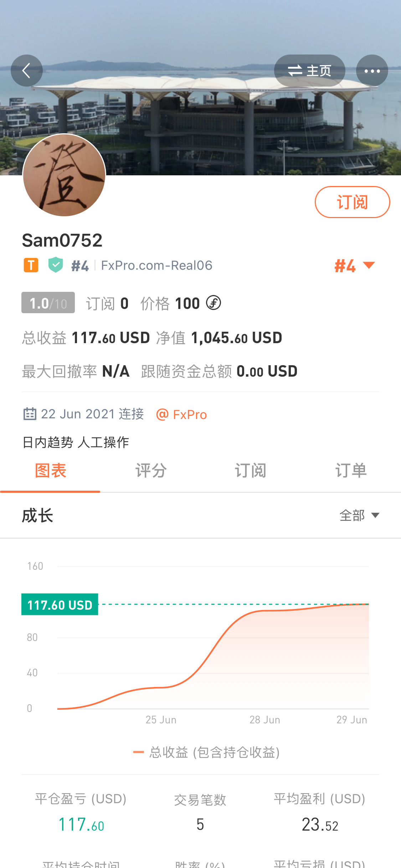The height and width of the screenshot is (868, 401).
Task: Tap the FxPro.com-Real06 server label
Action: pyautogui.click(x=157, y=265)
